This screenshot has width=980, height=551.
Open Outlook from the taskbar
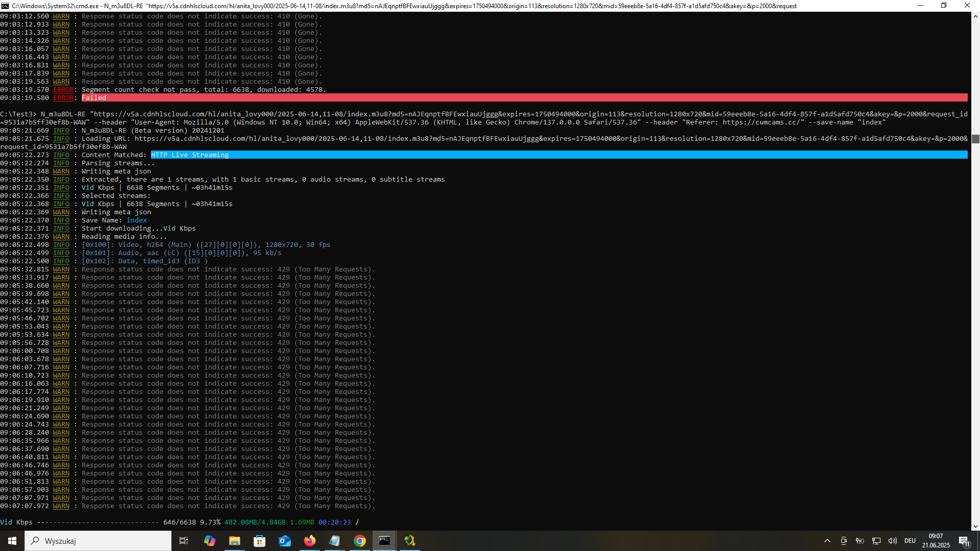coord(284,541)
